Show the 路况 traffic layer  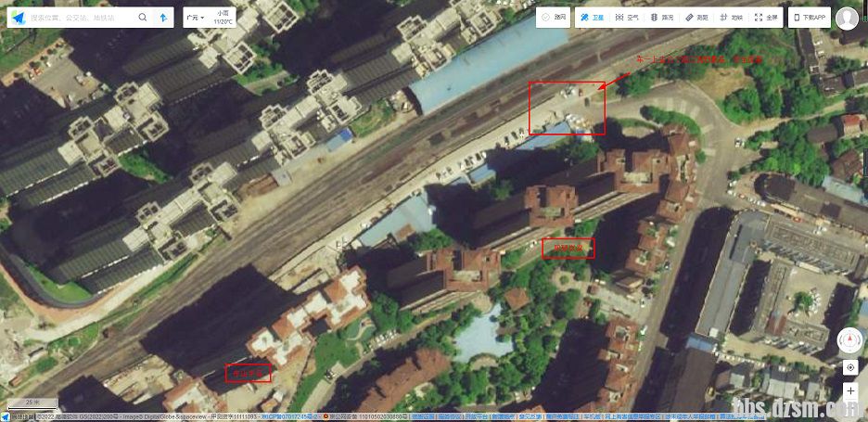coord(662,18)
